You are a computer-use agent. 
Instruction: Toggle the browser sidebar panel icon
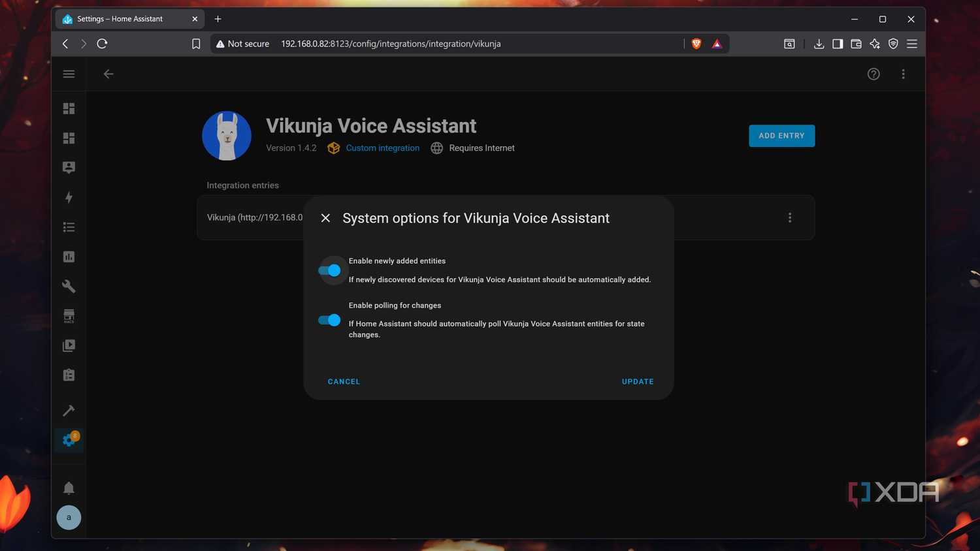click(838, 44)
